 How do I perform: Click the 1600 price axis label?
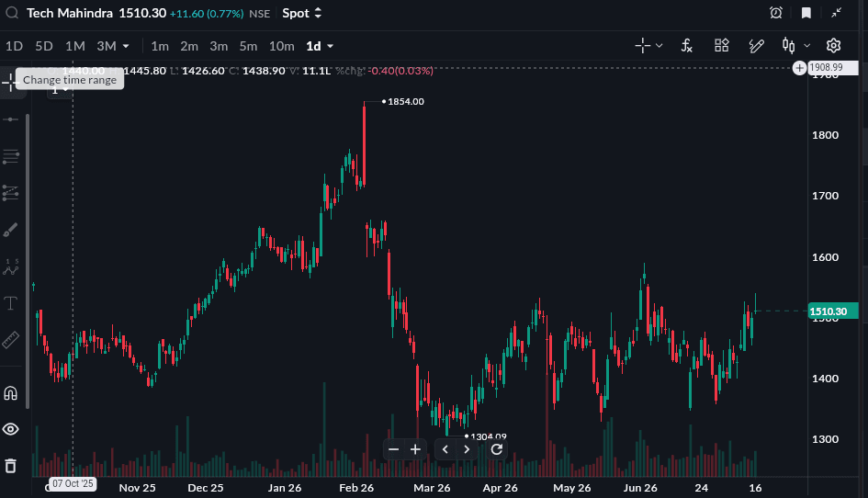825,257
